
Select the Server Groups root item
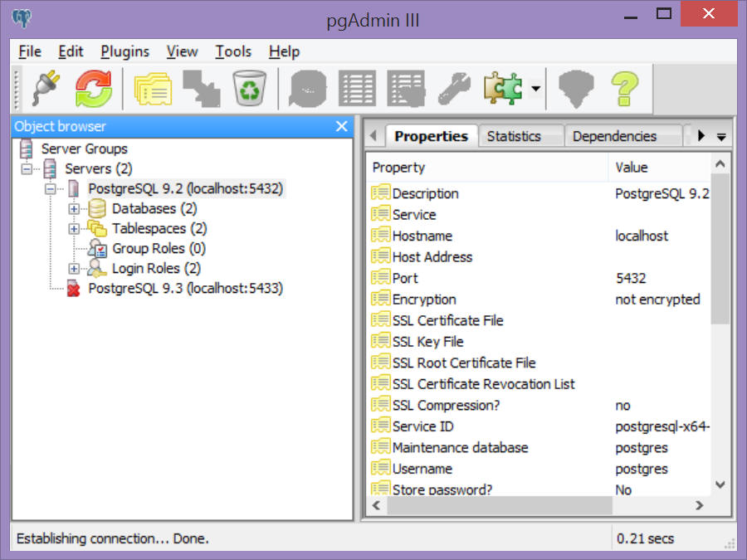84,149
